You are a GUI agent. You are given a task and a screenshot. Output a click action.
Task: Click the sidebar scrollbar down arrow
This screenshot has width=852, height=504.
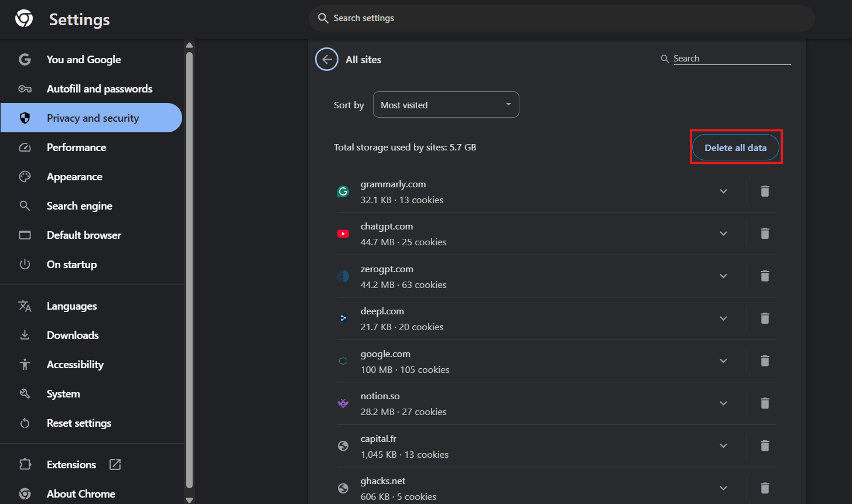(x=189, y=499)
